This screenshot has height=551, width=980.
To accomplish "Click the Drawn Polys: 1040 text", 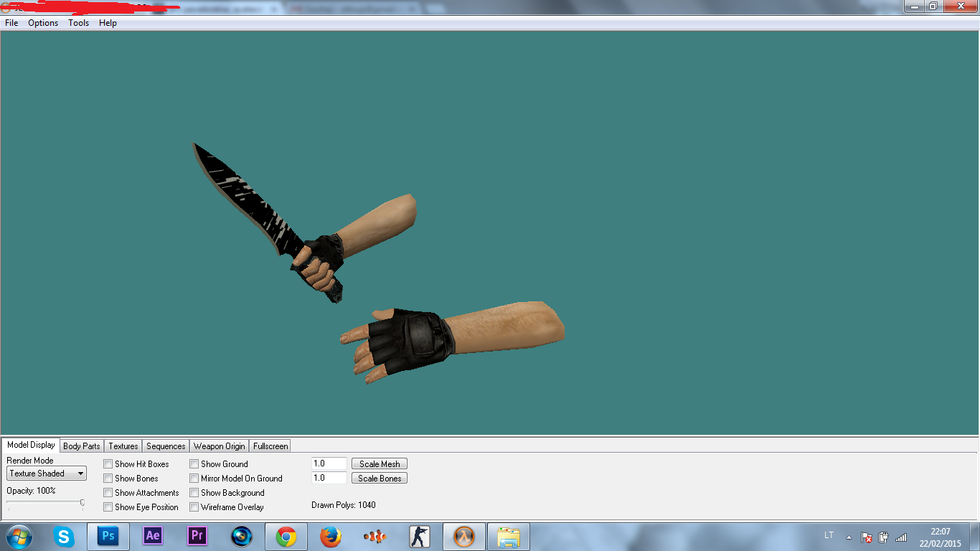I will 344,505.
